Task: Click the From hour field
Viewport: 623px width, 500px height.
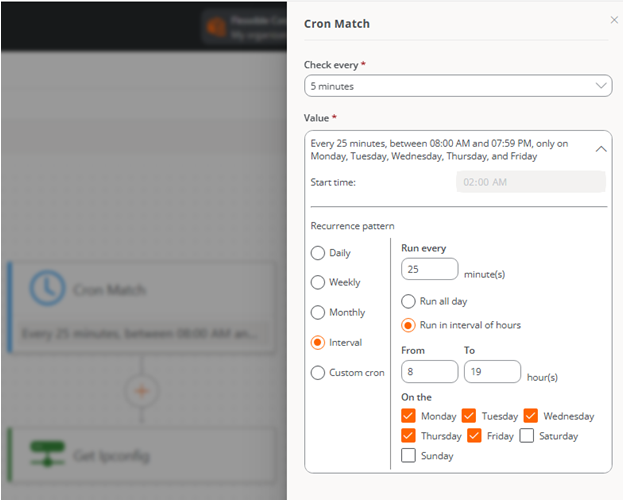Action: (430, 372)
